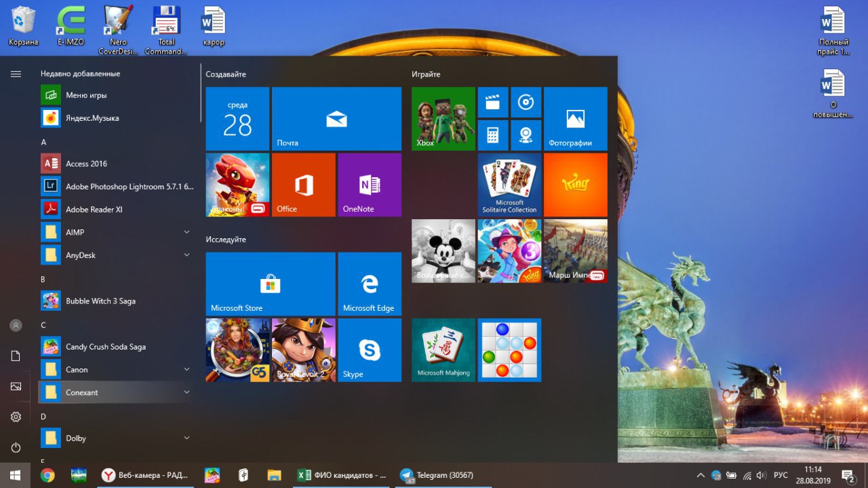Viewport: 868px width, 488px height.
Task: Open the colored balls game tile
Action: [509, 350]
